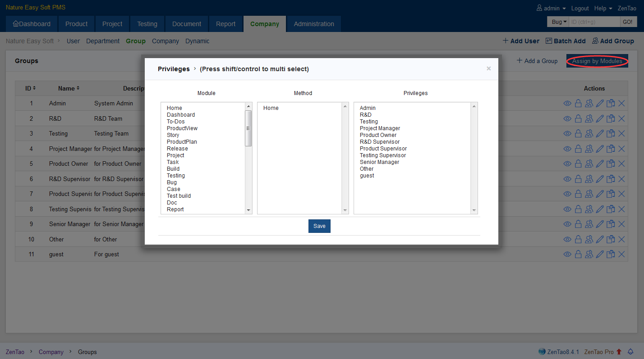Click the lock privilege icon for R&D group

click(x=578, y=119)
